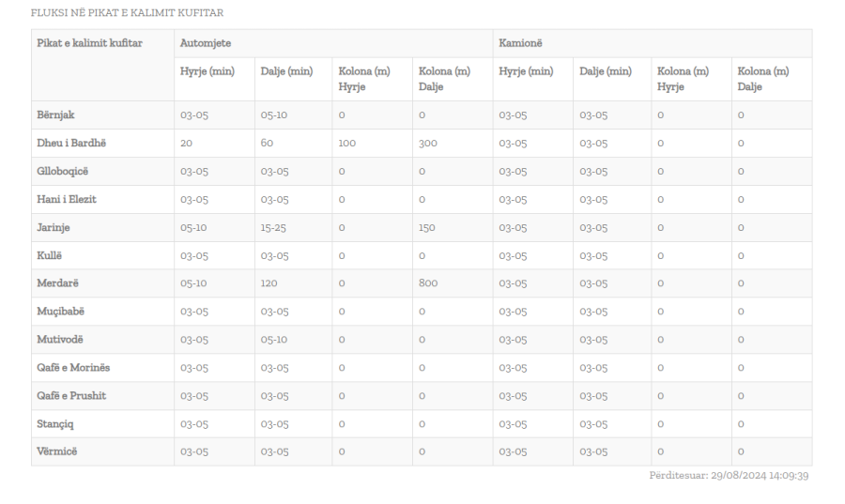Click the 'Bërnjak' row label

coord(55,115)
